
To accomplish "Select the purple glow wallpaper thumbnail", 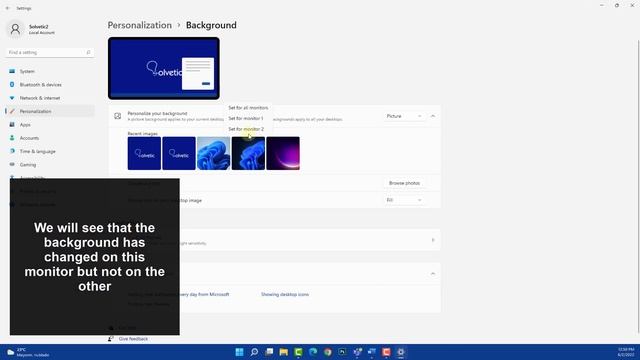I will point(283,153).
